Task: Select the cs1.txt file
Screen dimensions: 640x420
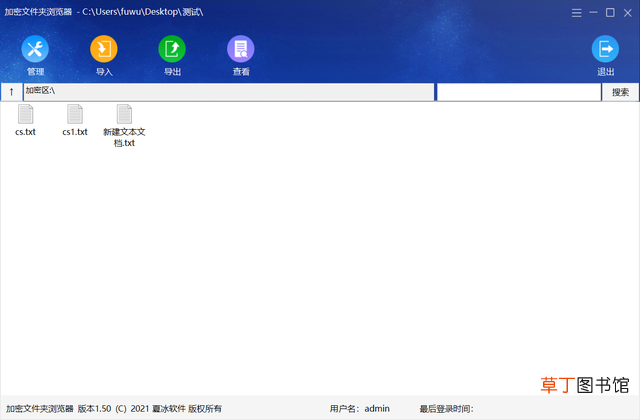Action: tap(75, 120)
